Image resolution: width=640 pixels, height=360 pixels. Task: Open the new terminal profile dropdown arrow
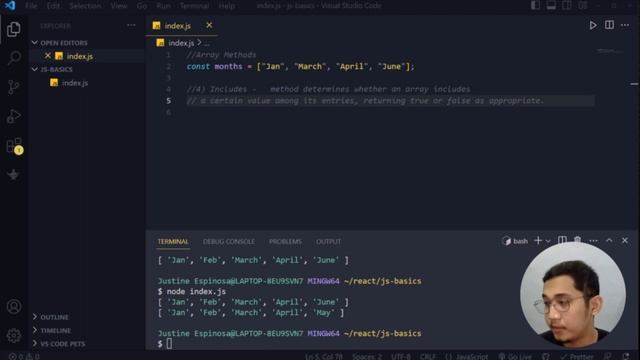click(548, 241)
